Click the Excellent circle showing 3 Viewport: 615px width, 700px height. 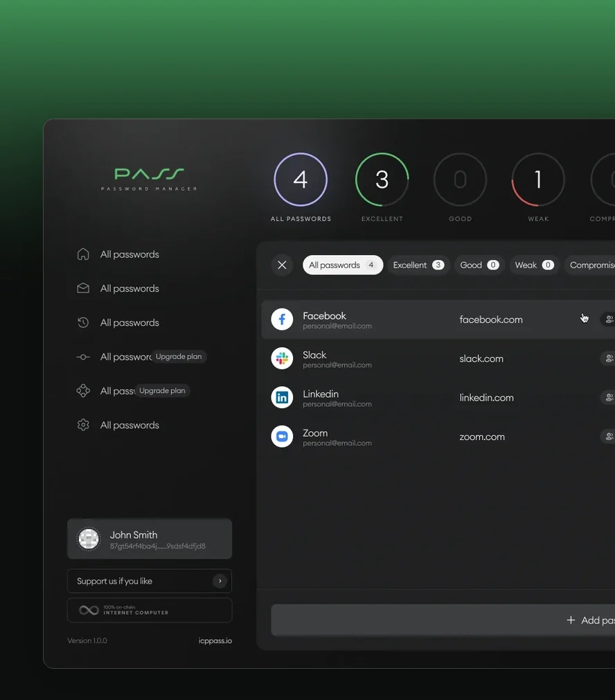(x=382, y=180)
